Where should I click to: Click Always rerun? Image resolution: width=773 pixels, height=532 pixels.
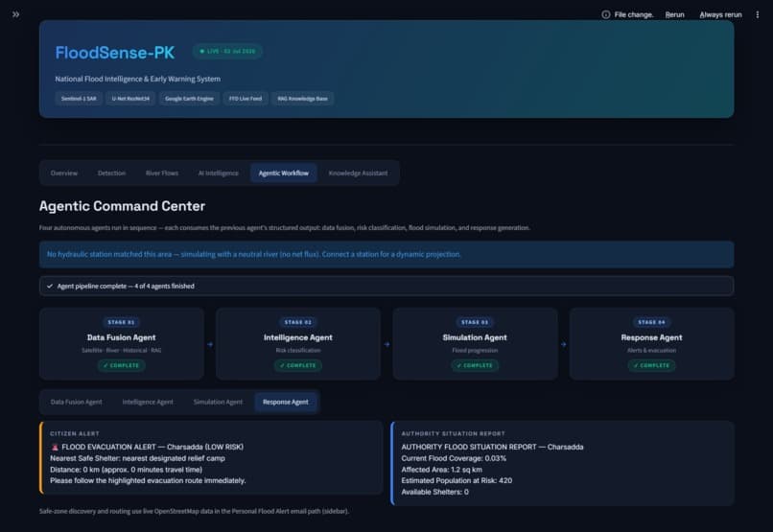pos(720,14)
